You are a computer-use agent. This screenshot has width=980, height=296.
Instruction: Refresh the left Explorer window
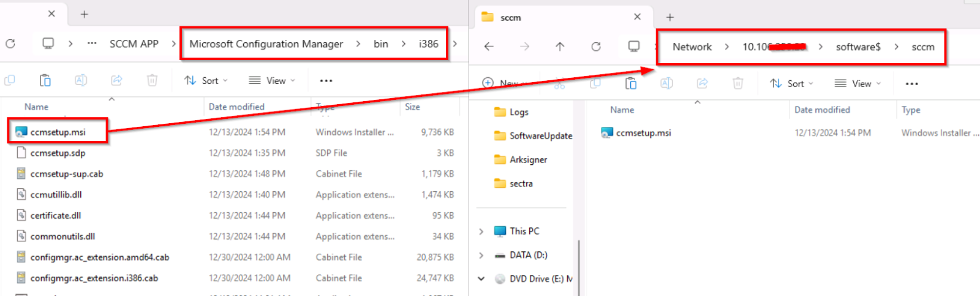tap(10, 44)
